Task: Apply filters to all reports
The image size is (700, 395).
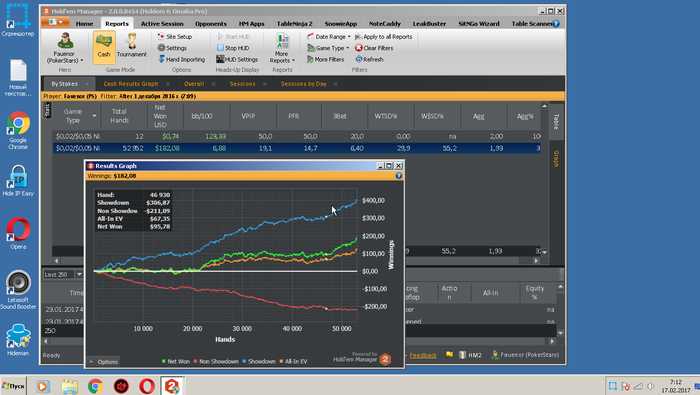Action: coord(383,37)
